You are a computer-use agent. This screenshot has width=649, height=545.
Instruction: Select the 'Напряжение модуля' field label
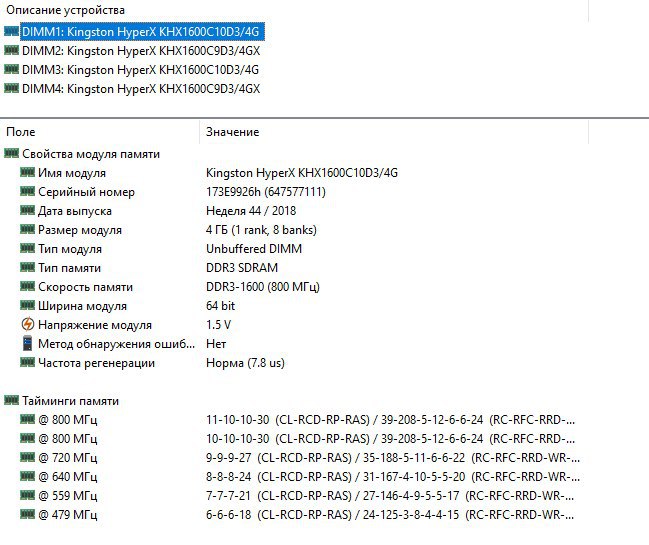tap(95, 325)
